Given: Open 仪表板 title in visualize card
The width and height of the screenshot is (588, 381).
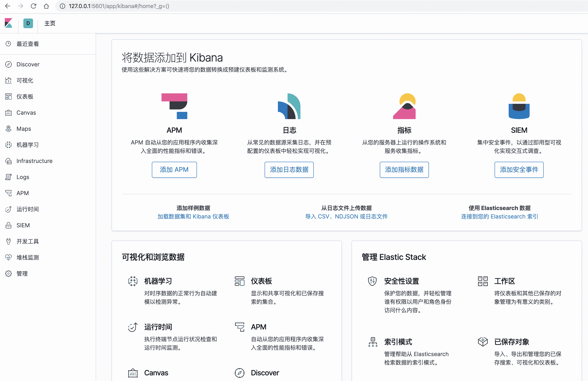Looking at the screenshot, I should coord(261,281).
